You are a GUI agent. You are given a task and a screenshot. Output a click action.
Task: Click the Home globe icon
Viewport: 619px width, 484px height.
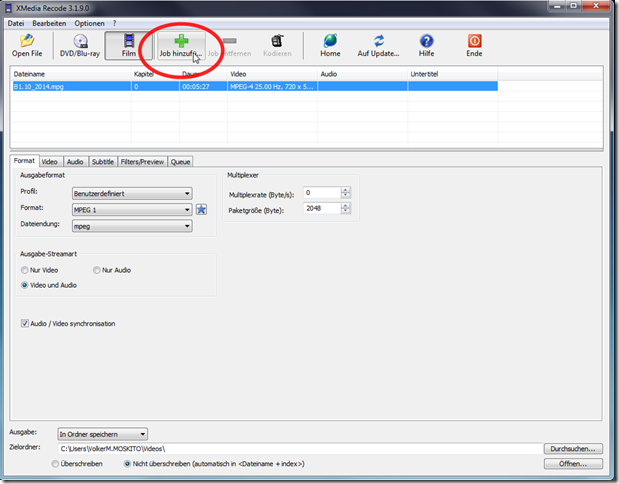point(330,44)
